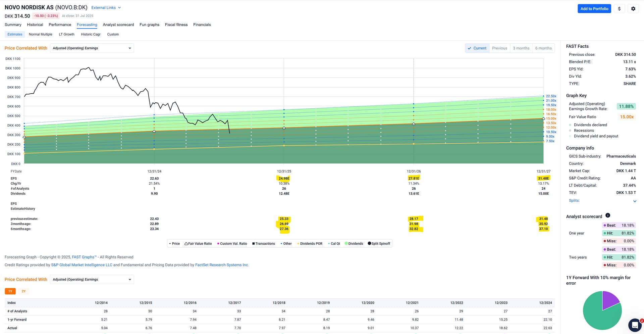Open the Fun graphs tab
The height and width of the screenshot is (334, 644).
[149, 25]
